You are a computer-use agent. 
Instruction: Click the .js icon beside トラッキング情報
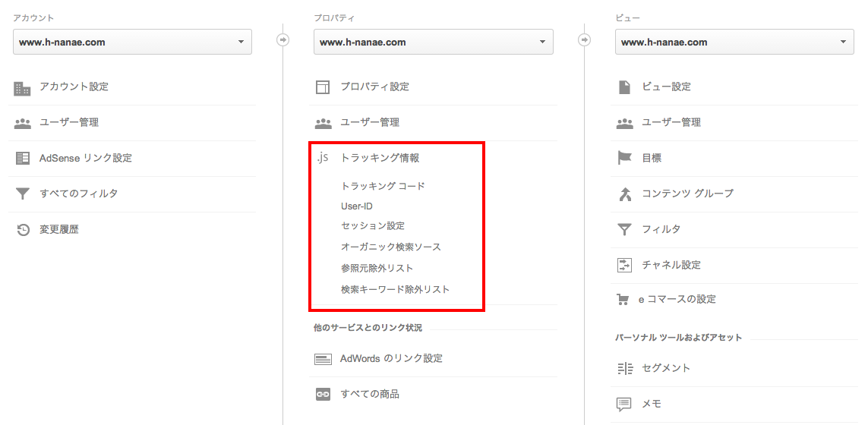tap(323, 158)
